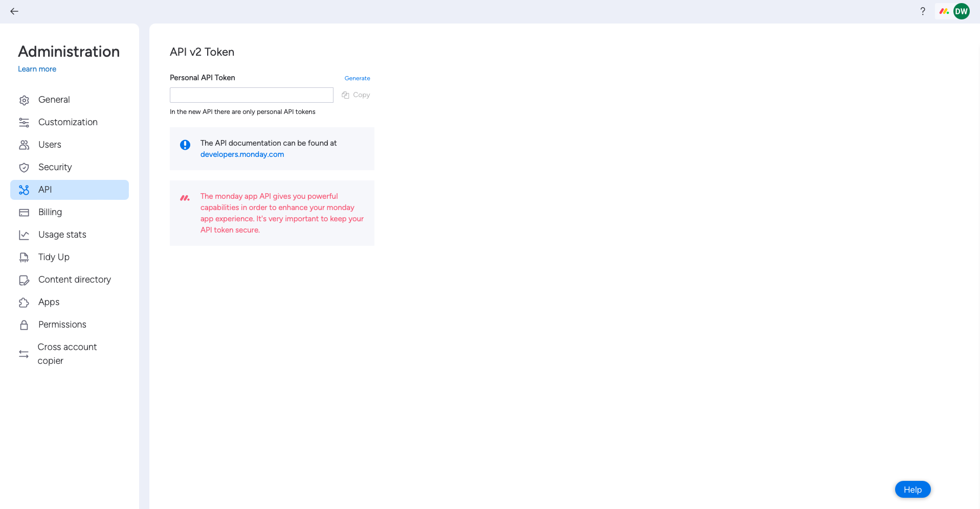980x509 pixels.
Task: Open the help question mark icon
Action: (922, 11)
